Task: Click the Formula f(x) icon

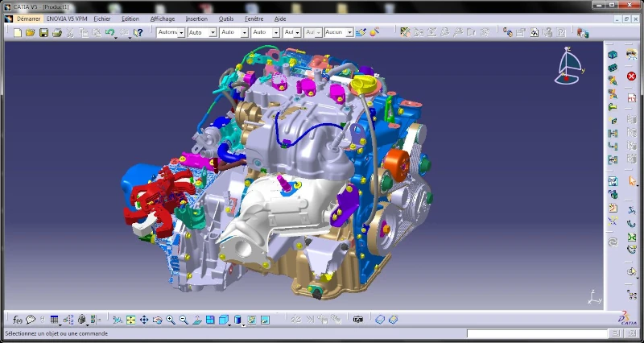Action: coord(18,320)
